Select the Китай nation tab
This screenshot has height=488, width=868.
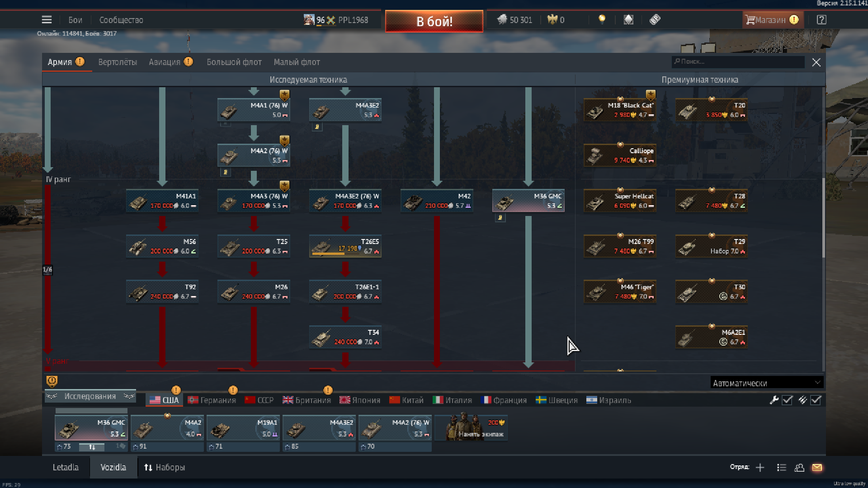(x=406, y=400)
